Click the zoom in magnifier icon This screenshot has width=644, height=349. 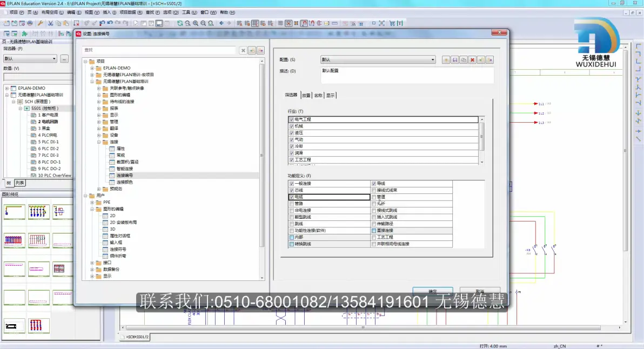click(196, 23)
